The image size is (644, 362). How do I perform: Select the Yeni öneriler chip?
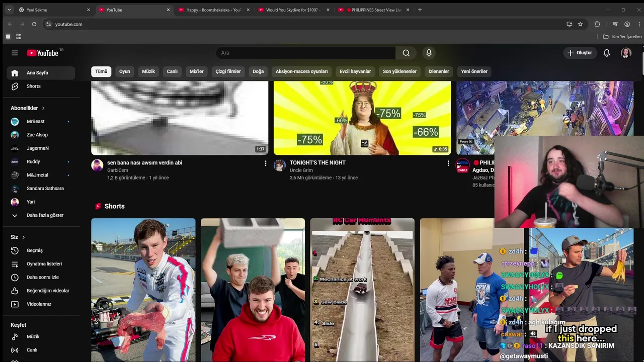coord(474,71)
